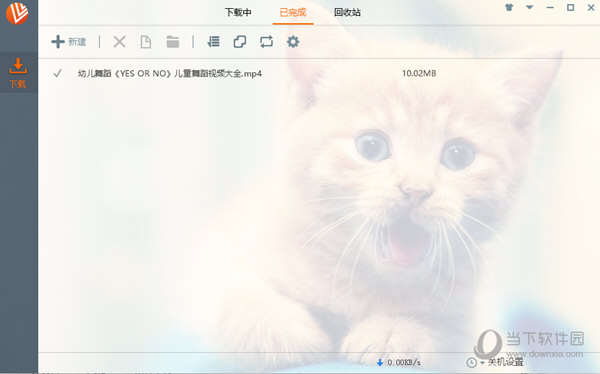The width and height of the screenshot is (600, 374).
Task: Expand the title bar dropdown menu arrow
Action: point(530,7)
